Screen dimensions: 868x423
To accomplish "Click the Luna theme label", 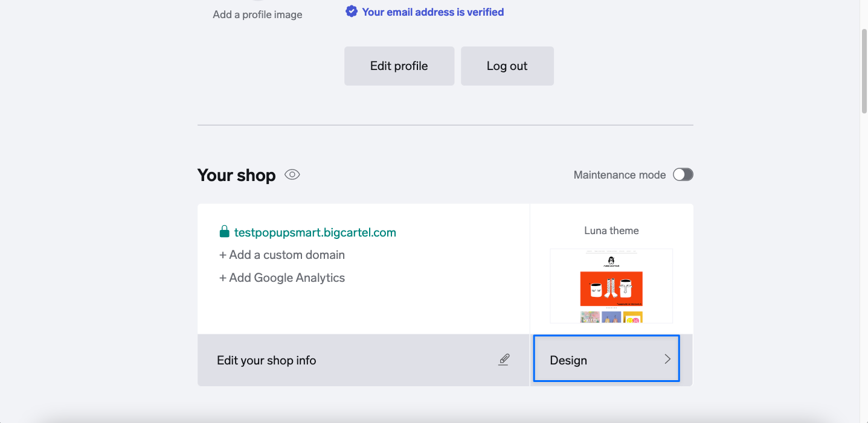I will (611, 231).
